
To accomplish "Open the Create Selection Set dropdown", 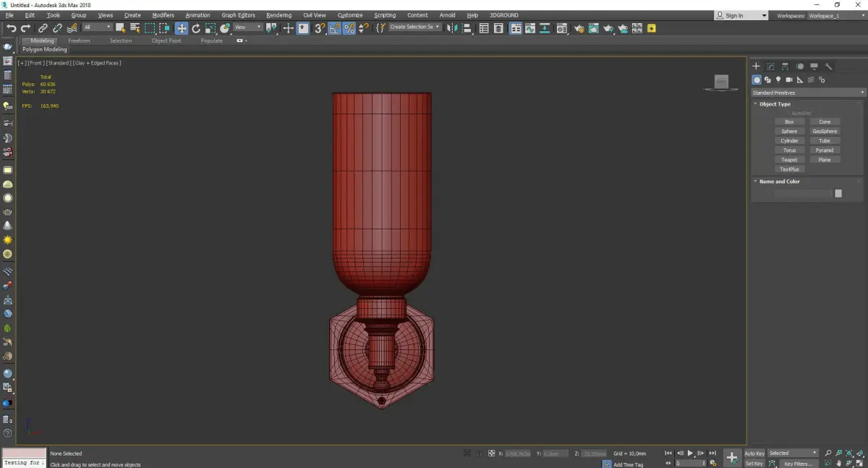I will (414, 27).
